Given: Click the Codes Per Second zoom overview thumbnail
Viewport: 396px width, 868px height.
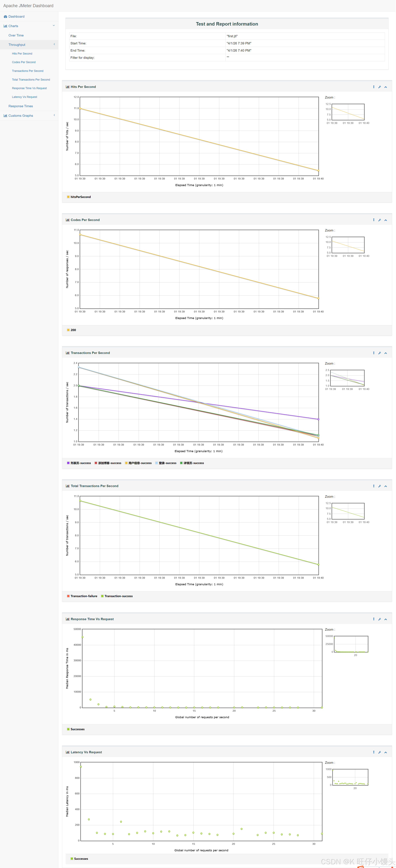Looking at the screenshot, I should point(348,245).
